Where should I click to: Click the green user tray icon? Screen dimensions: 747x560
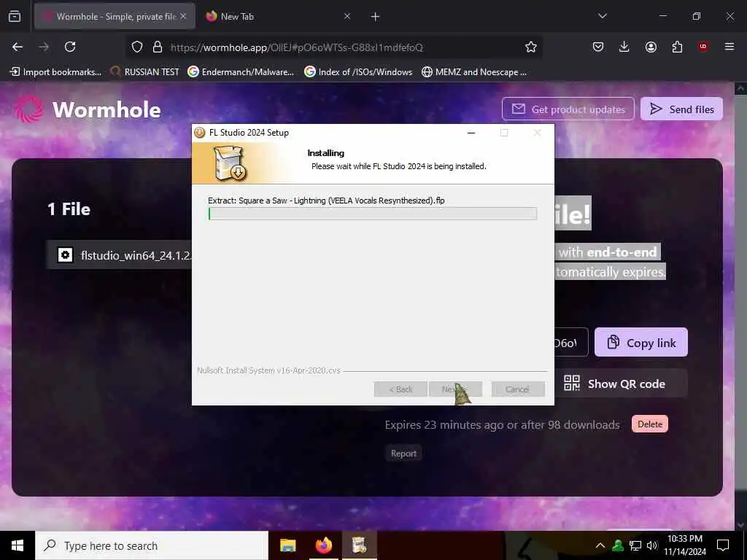(x=618, y=545)
